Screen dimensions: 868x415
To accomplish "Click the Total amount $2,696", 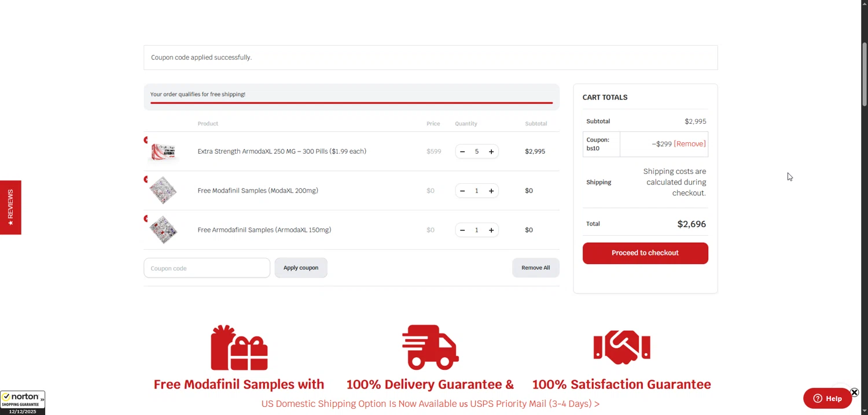I will pos(692,224).
